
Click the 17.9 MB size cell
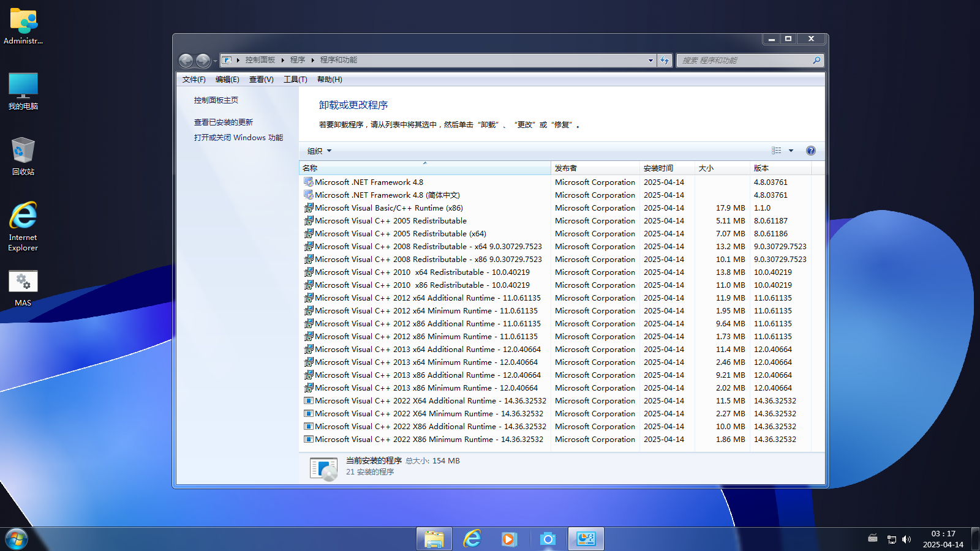pyautogui.click(x=730, y=208)
